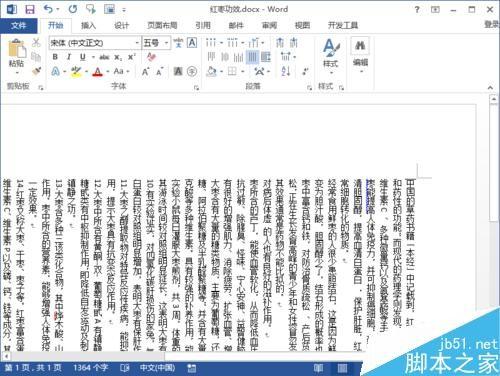
Task: Open the 文件 file tab
Action: (x=18, y=25)
